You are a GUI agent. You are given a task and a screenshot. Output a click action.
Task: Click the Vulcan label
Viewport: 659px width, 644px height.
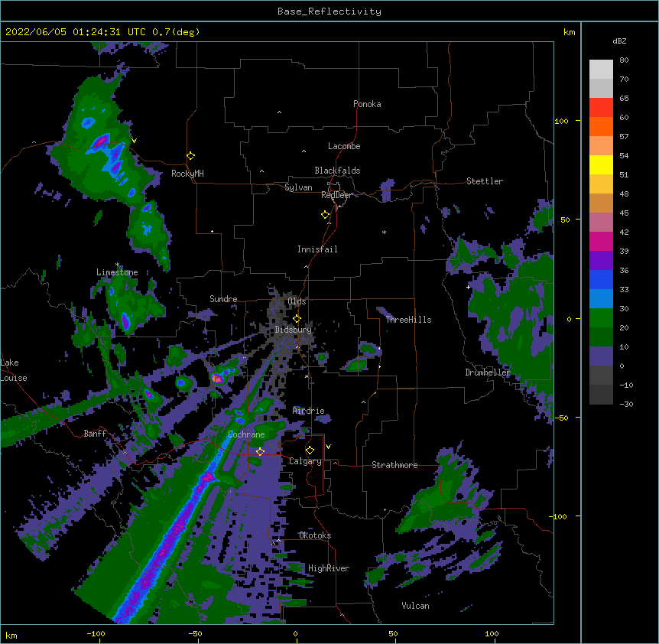coord(415,606)
